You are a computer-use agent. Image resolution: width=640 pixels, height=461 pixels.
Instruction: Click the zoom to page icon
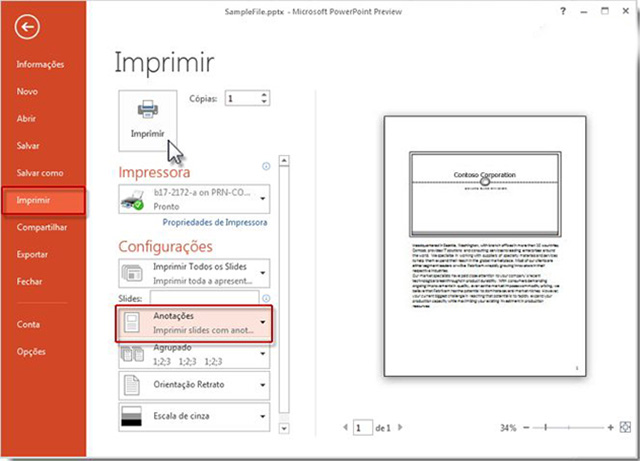pos(625,427)
